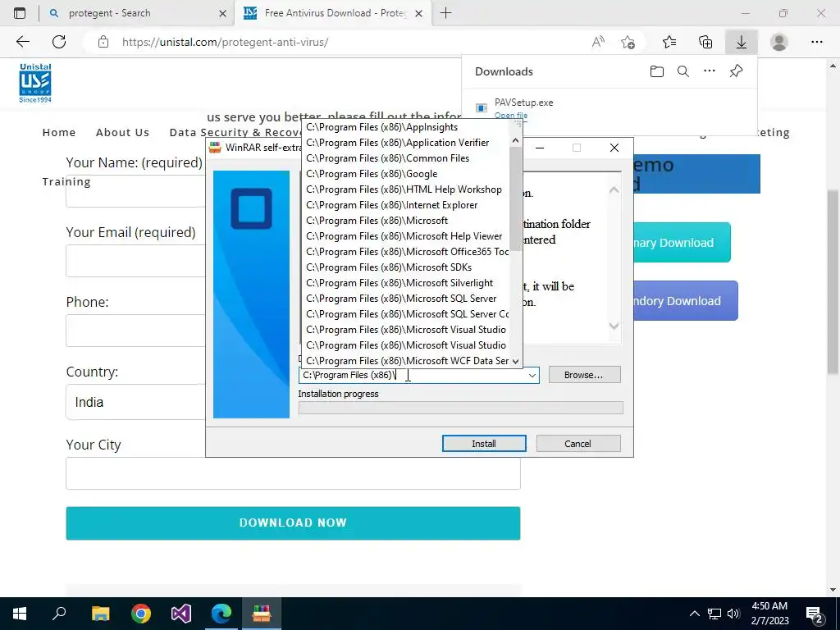840x630 pixels.
Task: Launch Google Chrome from taskbar
Action: (x=141, y=614)
